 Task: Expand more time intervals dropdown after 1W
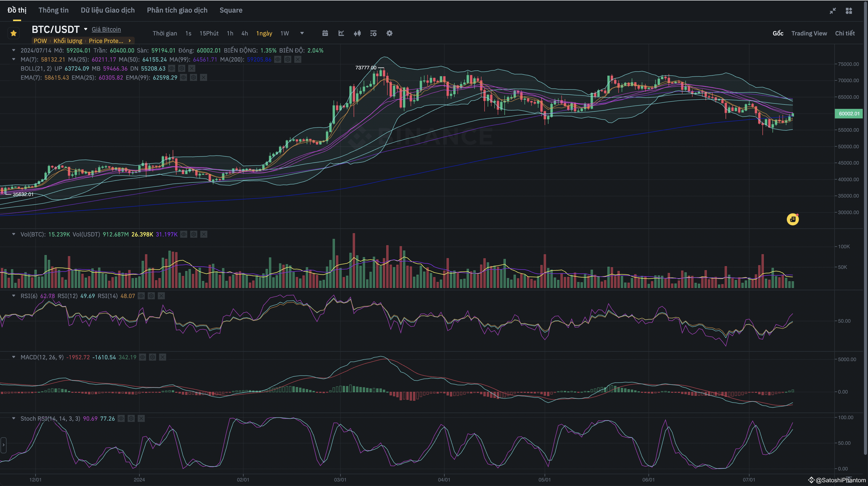tap(302, 33)
